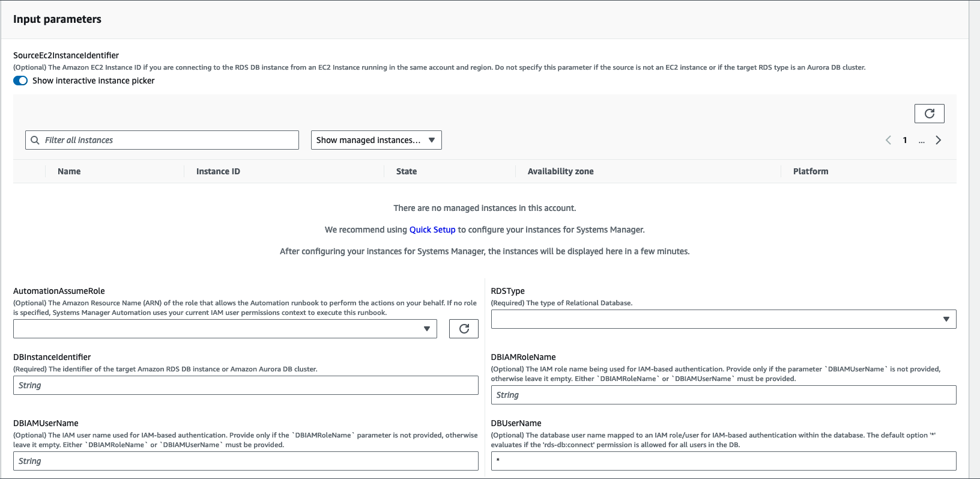
Task: Click the pagination ellipsis
Action: [x=922, y=141]
